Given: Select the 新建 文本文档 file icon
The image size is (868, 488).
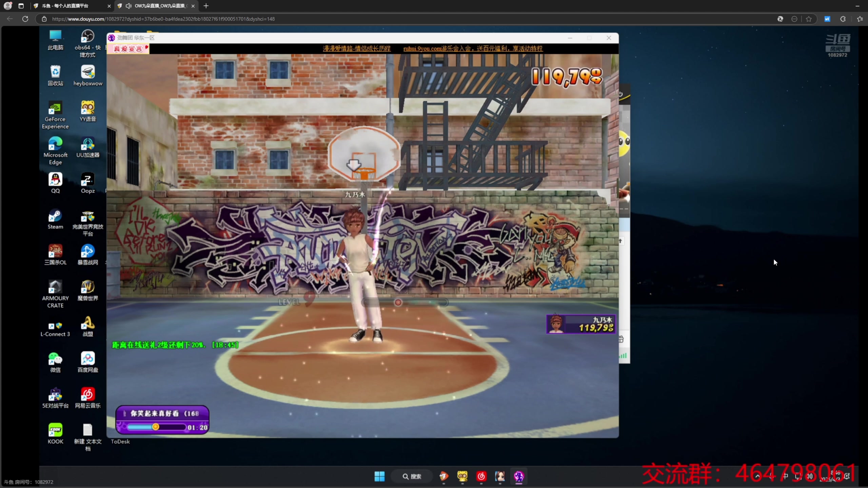Looking at the screenshot, I should (x=88, y=438).
